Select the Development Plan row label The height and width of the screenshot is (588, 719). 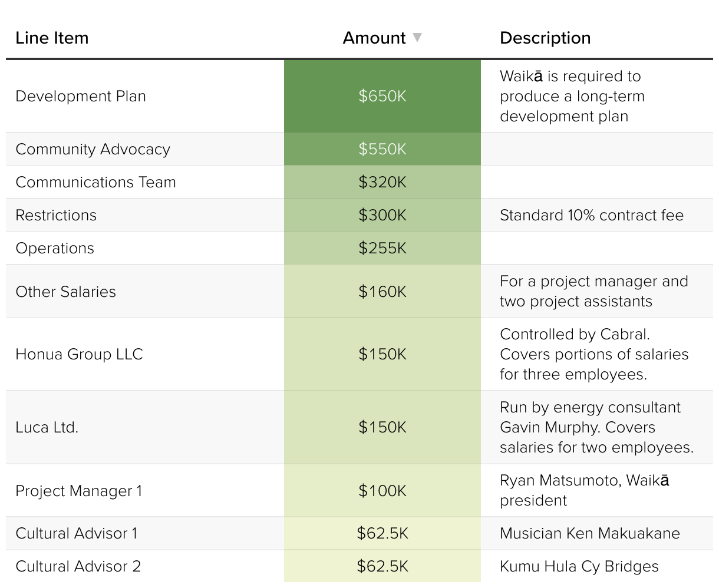81,96
